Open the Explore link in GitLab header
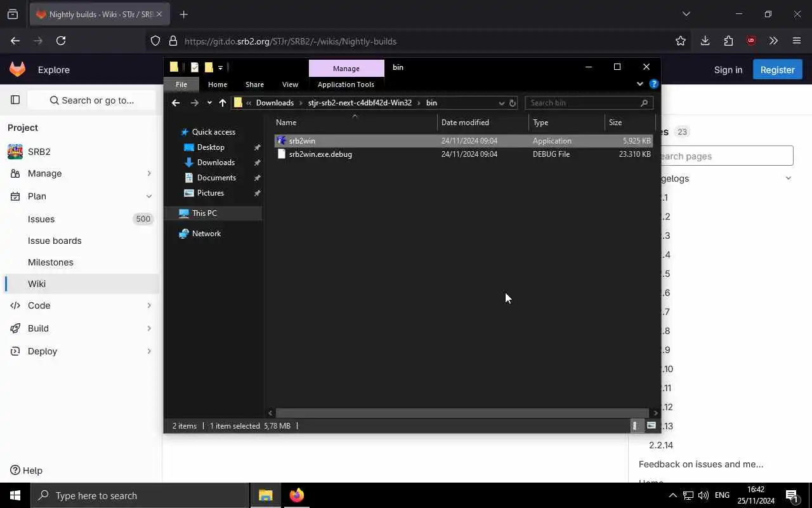The image size is (812, 508). point(54,70)
